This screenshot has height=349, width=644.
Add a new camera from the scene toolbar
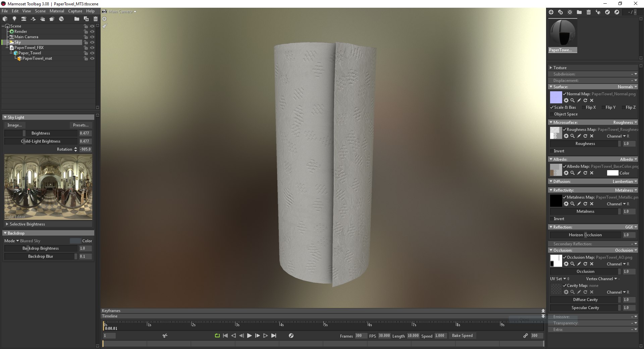click(x=23, y=19)
